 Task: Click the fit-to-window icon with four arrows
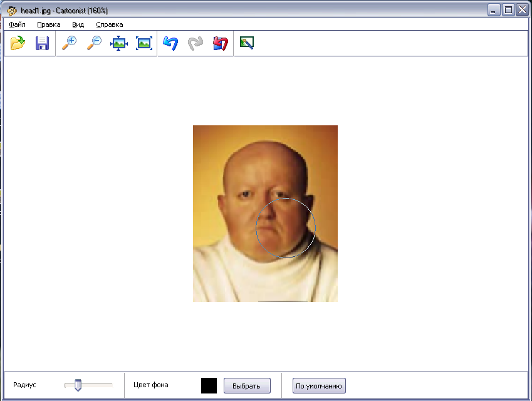119,43
